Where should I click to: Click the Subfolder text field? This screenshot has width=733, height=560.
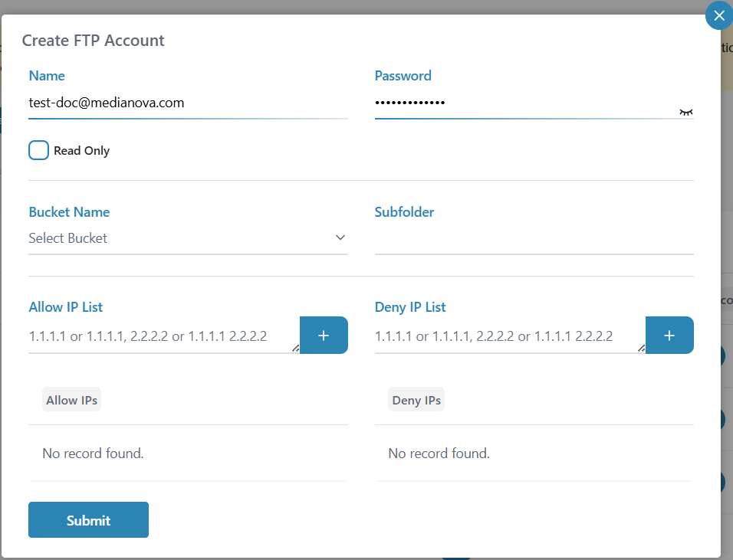coord(534,238)
